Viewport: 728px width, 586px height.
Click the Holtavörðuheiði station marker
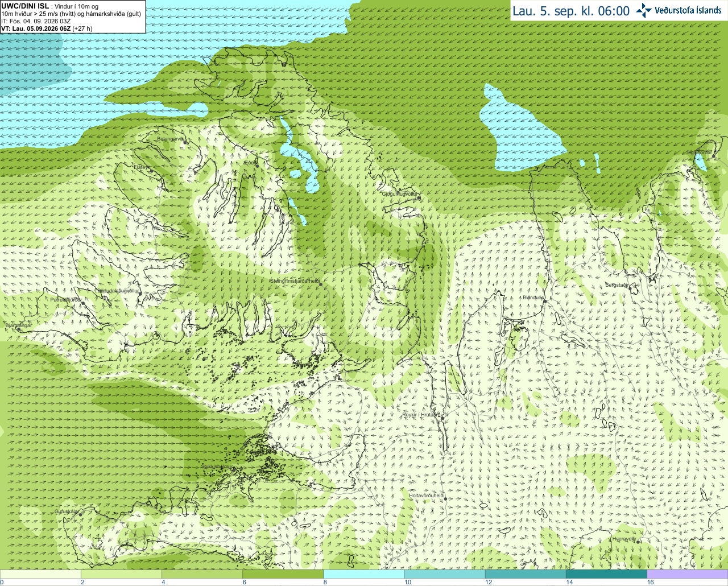coord(445,499)
